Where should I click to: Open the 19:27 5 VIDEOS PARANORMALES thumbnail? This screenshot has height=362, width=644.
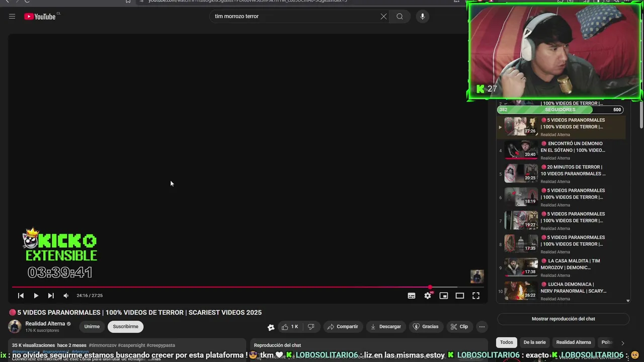pyautogui.click(x=521, y=221)
